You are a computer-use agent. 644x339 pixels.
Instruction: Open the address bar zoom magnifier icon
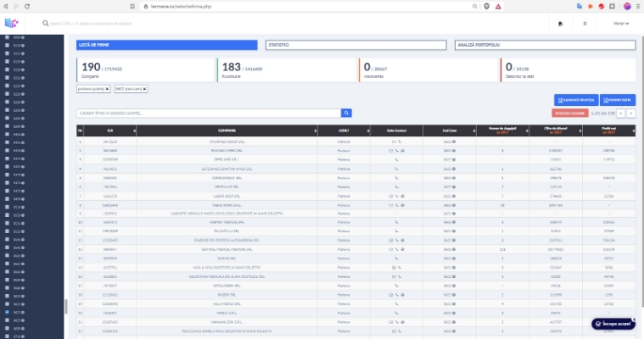click(475, 6)
